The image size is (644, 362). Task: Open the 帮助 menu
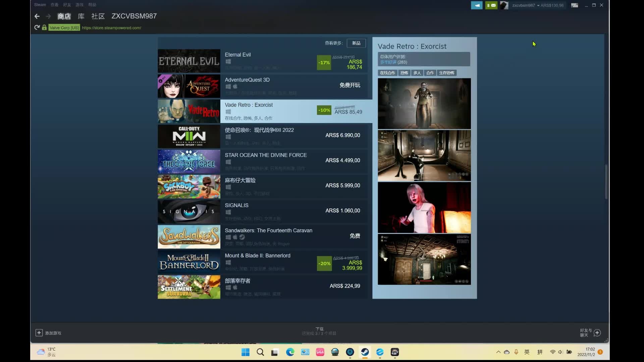pyautogui.click(x=92, y=5)
